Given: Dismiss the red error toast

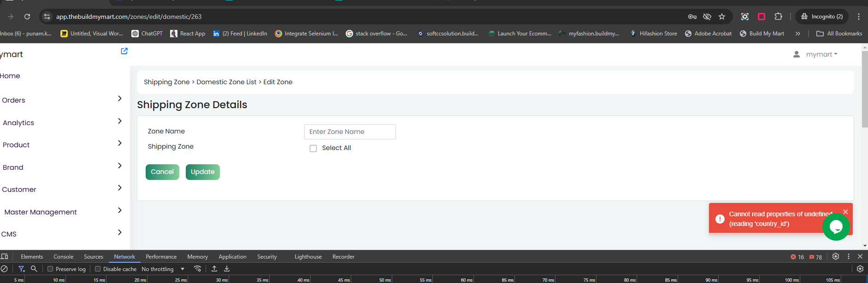Looking at the screenshot, I should click(x=845, y=212).
